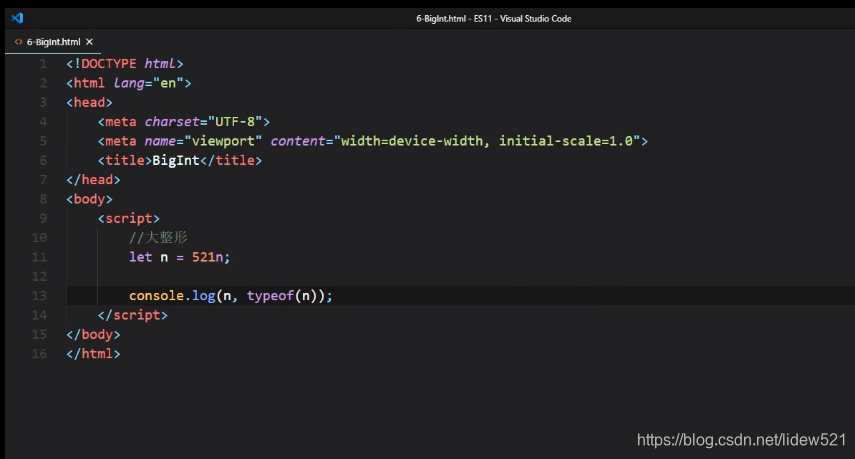Click the opening '<script>' tag
Viewport: 855px width, 459px height.
click(129, 219)
